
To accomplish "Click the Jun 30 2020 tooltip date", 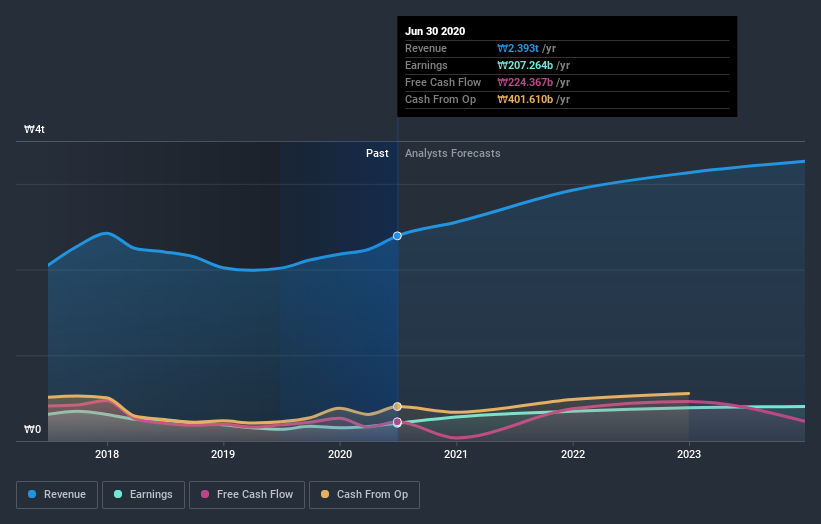I will click(x=435, y=31).
